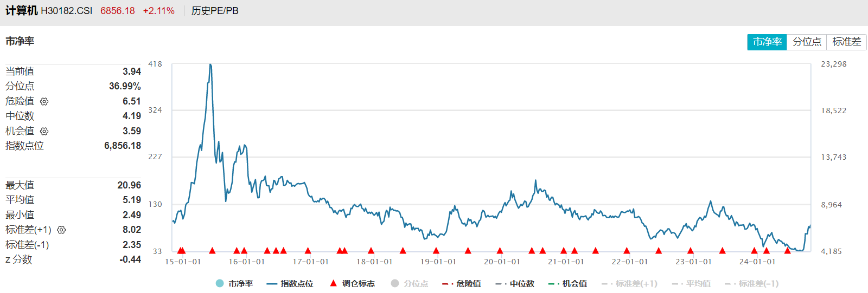Toggle the 市净率 series in the legend
This screenshot has width=868, height=293.
tap(234, 283)
